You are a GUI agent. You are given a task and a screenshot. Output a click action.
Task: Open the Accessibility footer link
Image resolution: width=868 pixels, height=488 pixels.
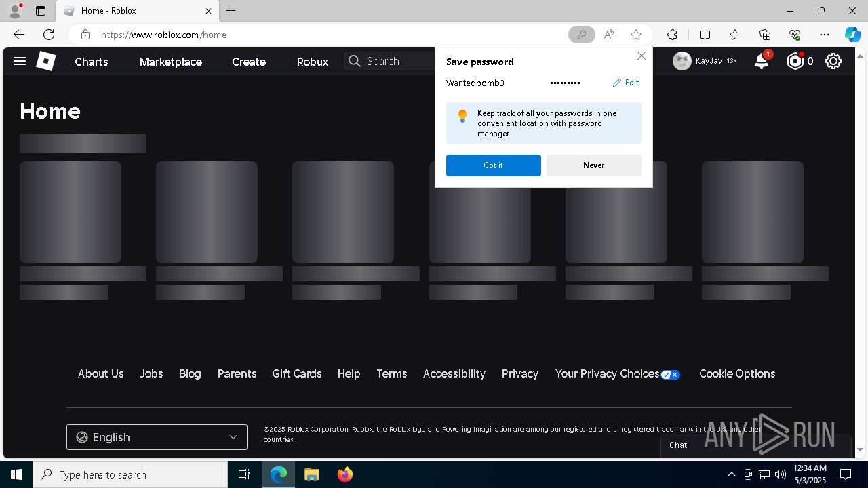pos(454,373)
